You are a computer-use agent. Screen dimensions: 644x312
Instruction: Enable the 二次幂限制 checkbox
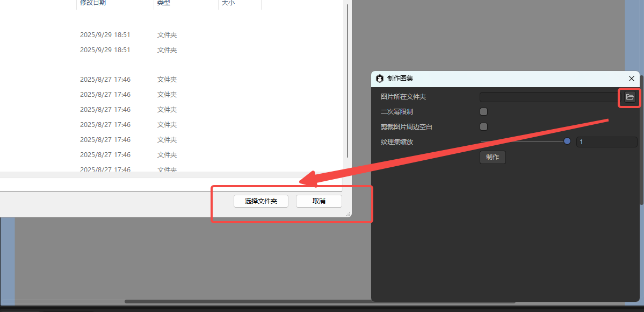(x=483, y=112)
